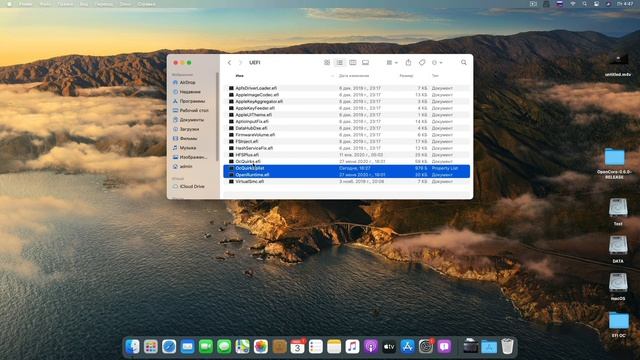Click the Finder sidebar scrollbar
The height and width of the screenshot is (360, 640).
point(218,116)
